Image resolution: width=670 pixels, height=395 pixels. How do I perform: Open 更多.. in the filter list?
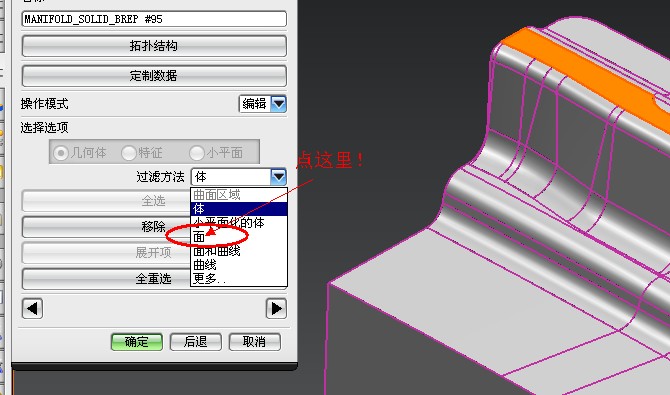pyautogui.click(x=238, y=278)
